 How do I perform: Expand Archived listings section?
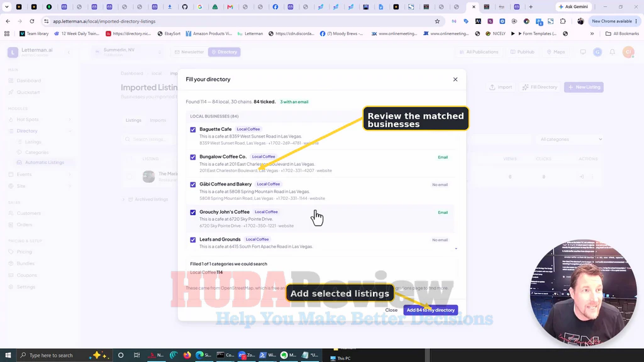coord(146,199)
